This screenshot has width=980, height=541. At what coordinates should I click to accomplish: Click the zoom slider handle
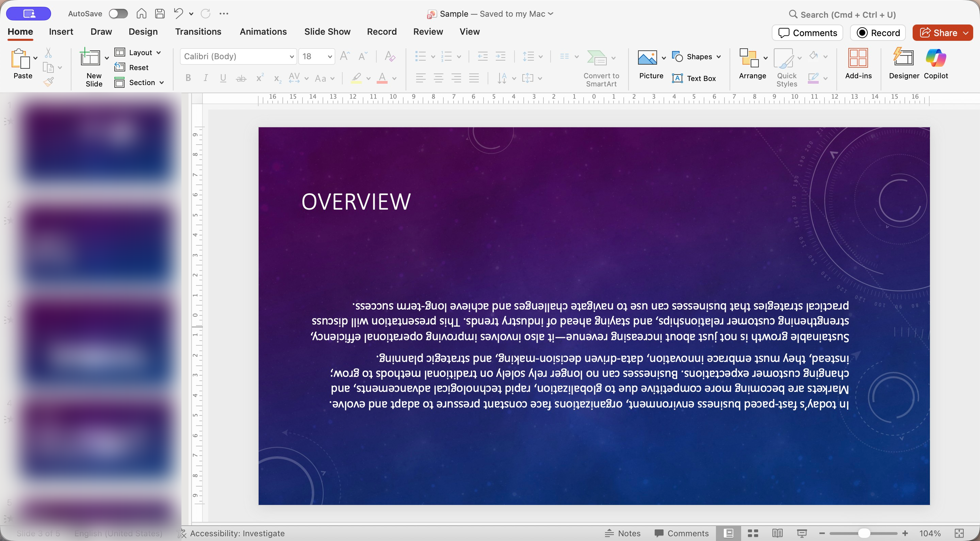pos(864,533)
